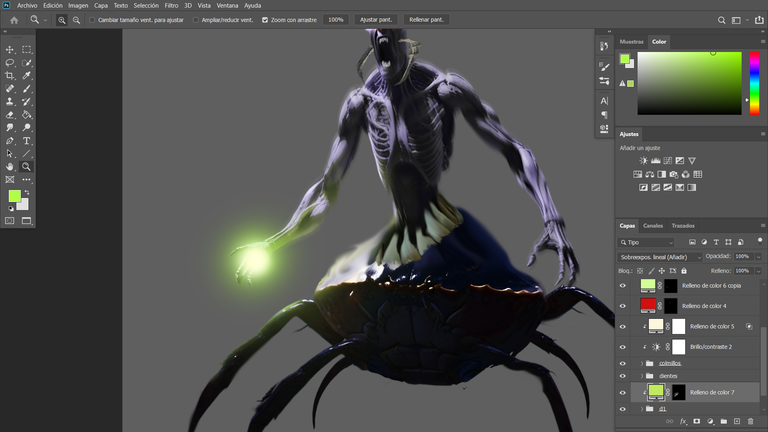Add a layer style with fx icon
This screenshot has height=432, width=768.
coord(683,421)
